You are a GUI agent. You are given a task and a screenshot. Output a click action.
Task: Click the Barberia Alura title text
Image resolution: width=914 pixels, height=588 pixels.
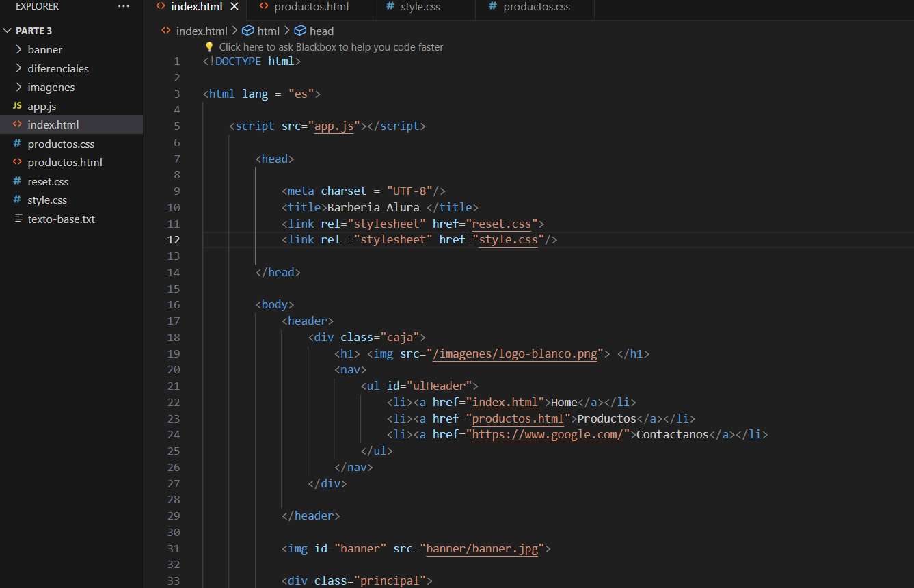click(373, 207)
